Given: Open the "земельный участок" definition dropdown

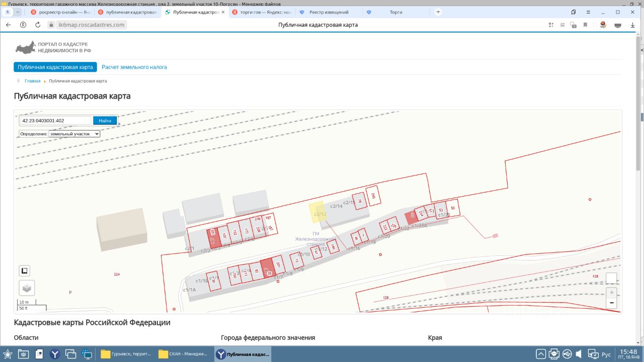Looking at the screenshot, I should coord(74,134).
